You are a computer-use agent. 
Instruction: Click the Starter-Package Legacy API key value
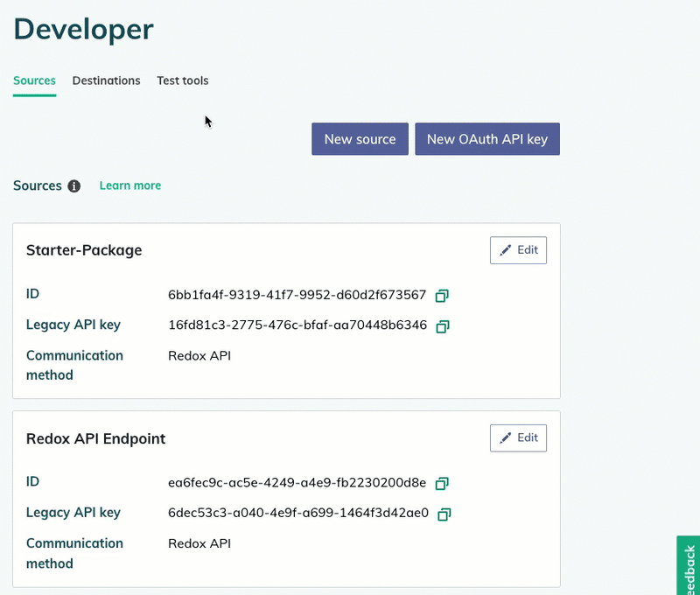tap(297, 325)
